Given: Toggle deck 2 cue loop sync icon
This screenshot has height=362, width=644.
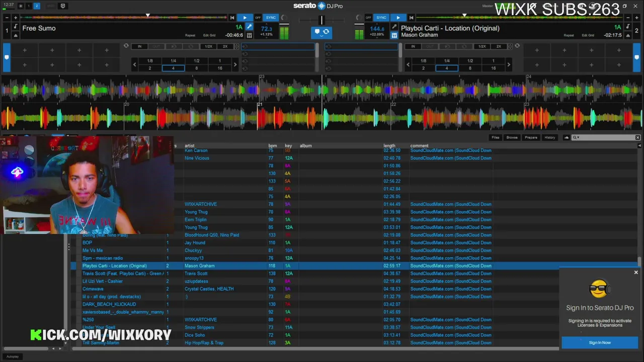Looking at the screenshot, I should click(x=517, y=46).
